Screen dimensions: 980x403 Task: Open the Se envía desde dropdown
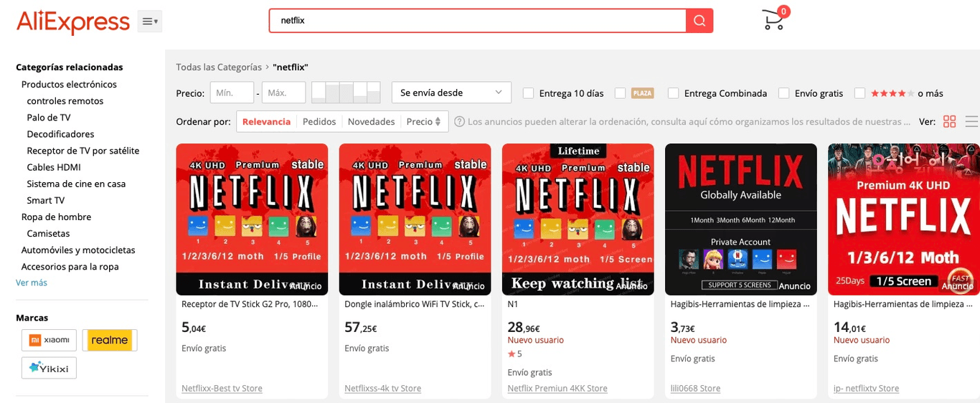451,93
